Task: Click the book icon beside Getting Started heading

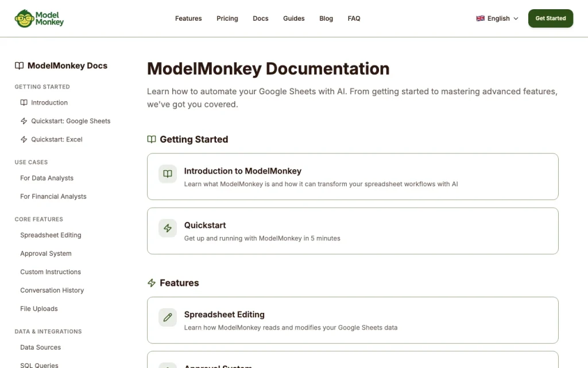Action: point(152,139)
